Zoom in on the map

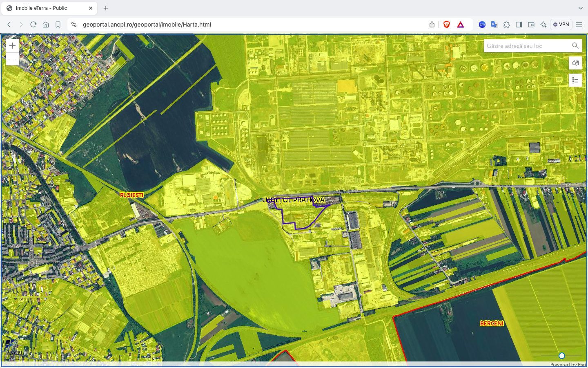(x=13, y=46)
